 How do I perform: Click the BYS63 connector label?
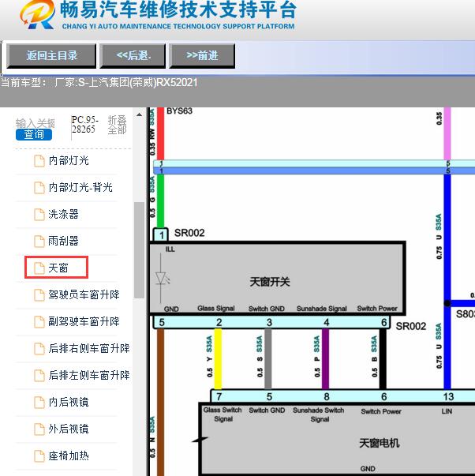pyautogui.click(x=179, y=111)
